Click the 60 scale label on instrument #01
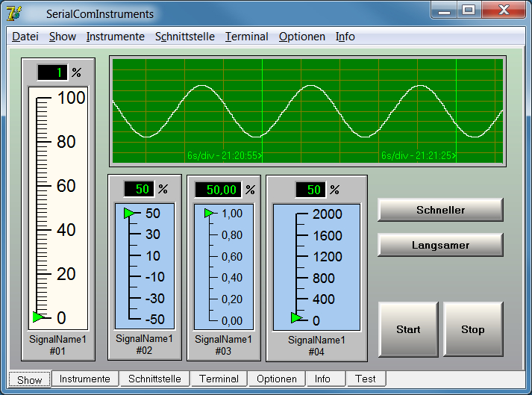 point(66,186)
